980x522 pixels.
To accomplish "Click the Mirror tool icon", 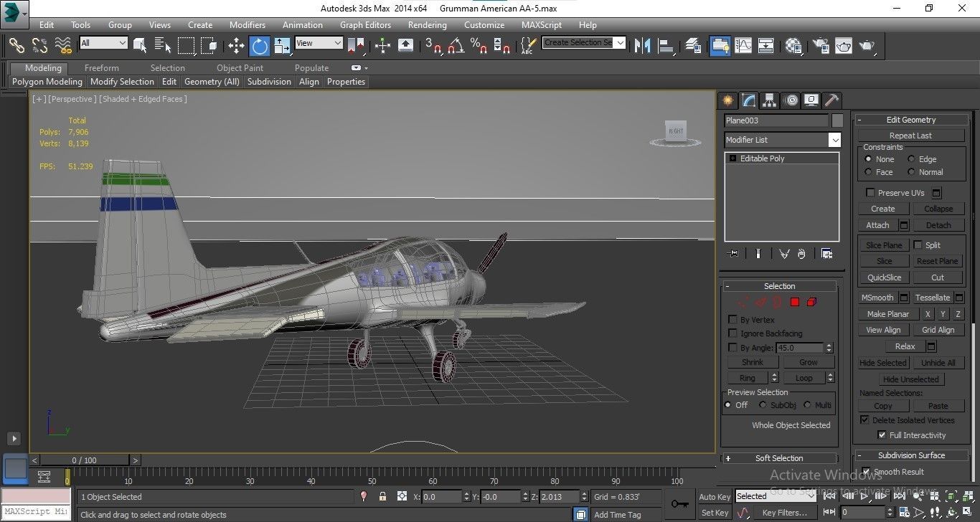I will tap(642, 45).
